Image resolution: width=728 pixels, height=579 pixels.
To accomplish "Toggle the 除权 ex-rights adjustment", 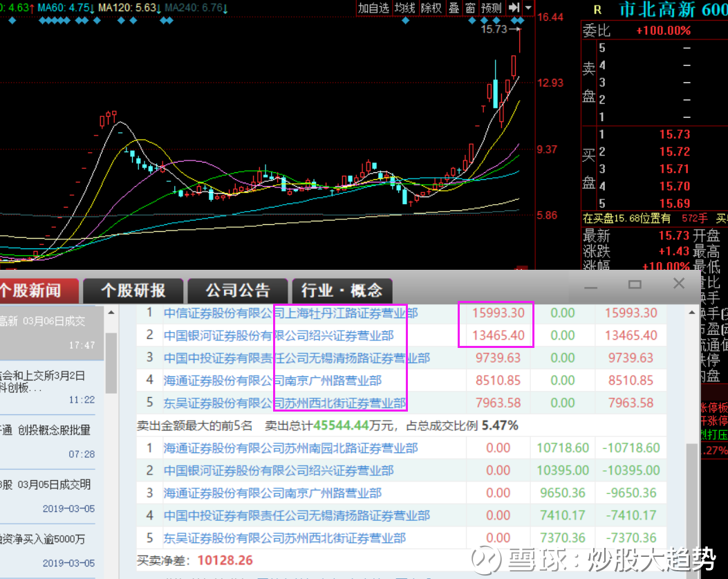I will coord(431,8).
